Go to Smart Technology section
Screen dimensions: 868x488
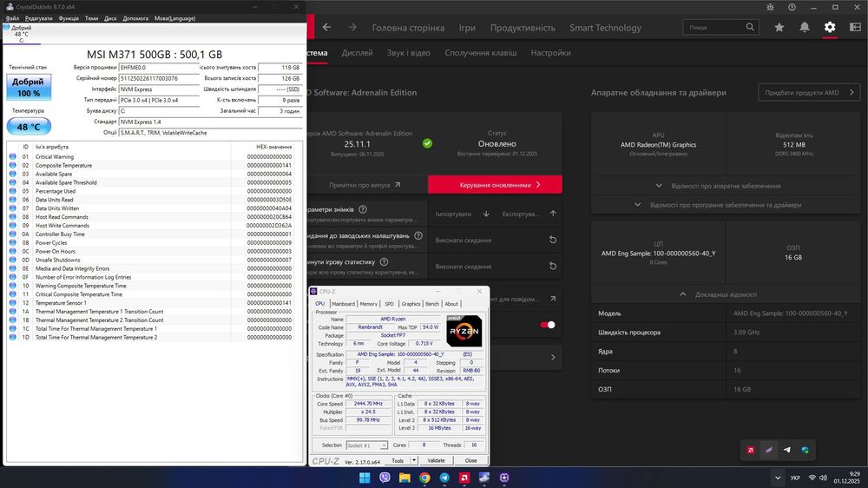tap(606, 28)
